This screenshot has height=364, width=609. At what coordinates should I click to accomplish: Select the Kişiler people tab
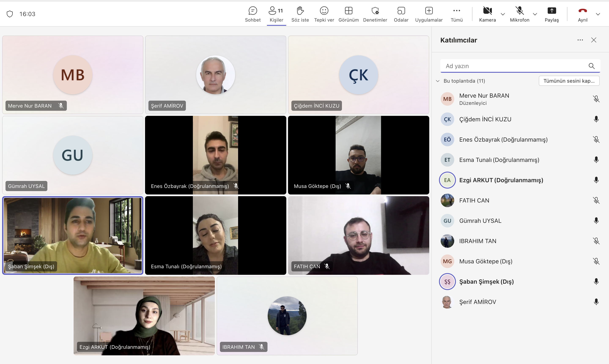[276, 11]
